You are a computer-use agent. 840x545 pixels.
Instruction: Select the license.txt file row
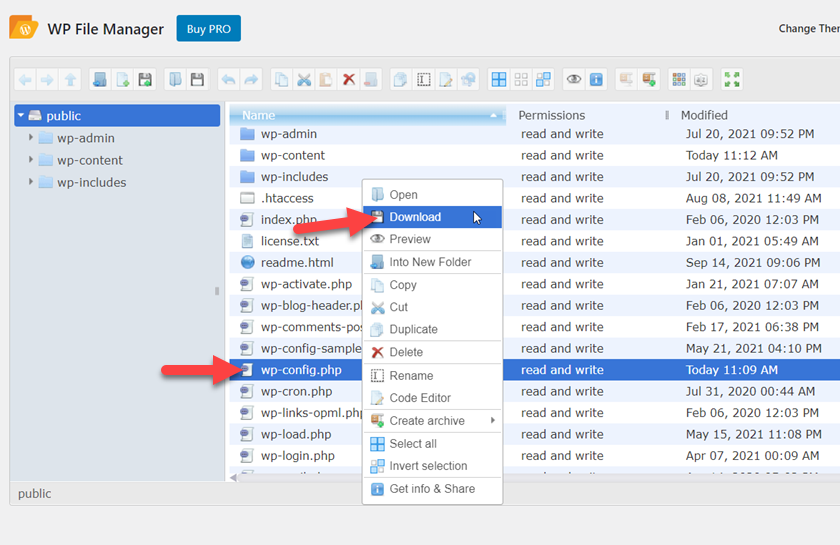pos(535,241)
